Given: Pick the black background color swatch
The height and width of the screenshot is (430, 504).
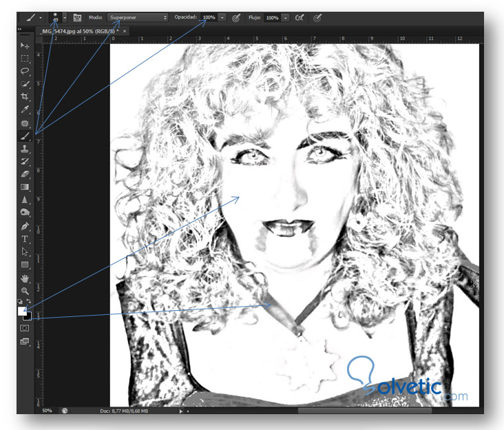Looking at the screenshot, I should (28, 317).
